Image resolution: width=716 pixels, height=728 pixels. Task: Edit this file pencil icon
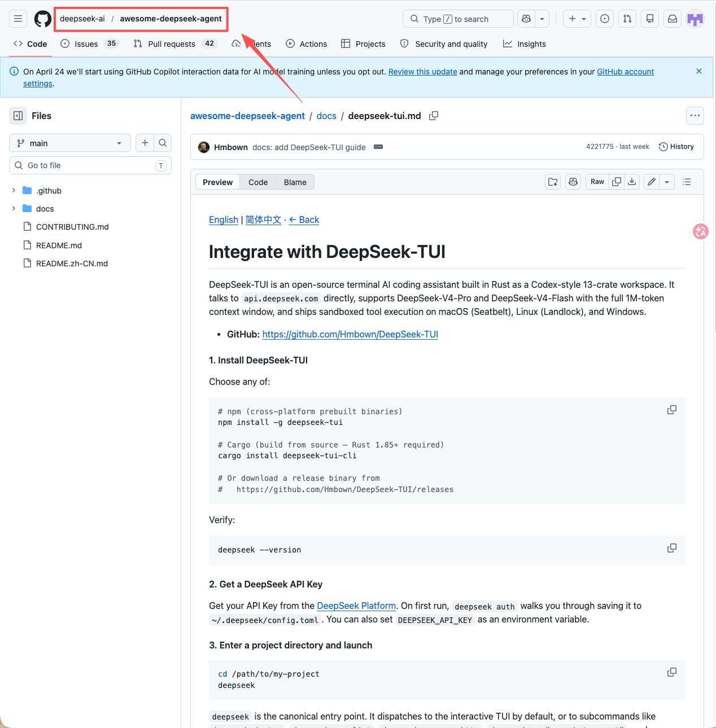pyautogui.click(x=652, y=182)
